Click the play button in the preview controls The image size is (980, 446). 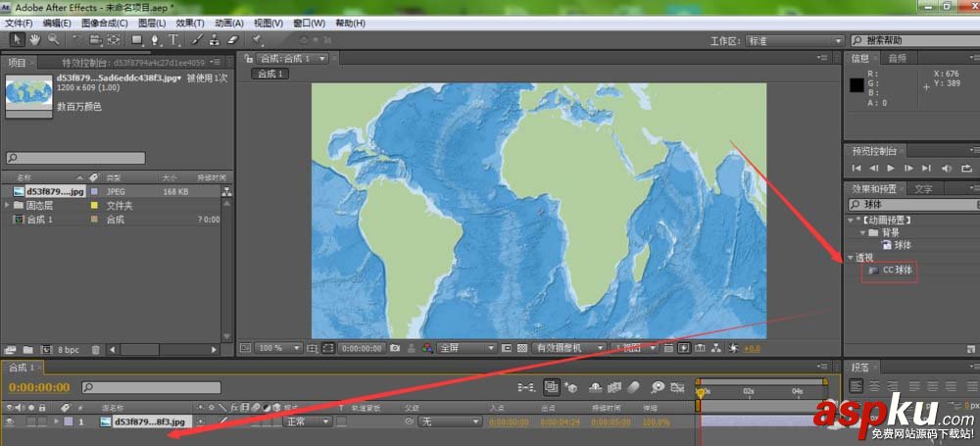(891, 168)
